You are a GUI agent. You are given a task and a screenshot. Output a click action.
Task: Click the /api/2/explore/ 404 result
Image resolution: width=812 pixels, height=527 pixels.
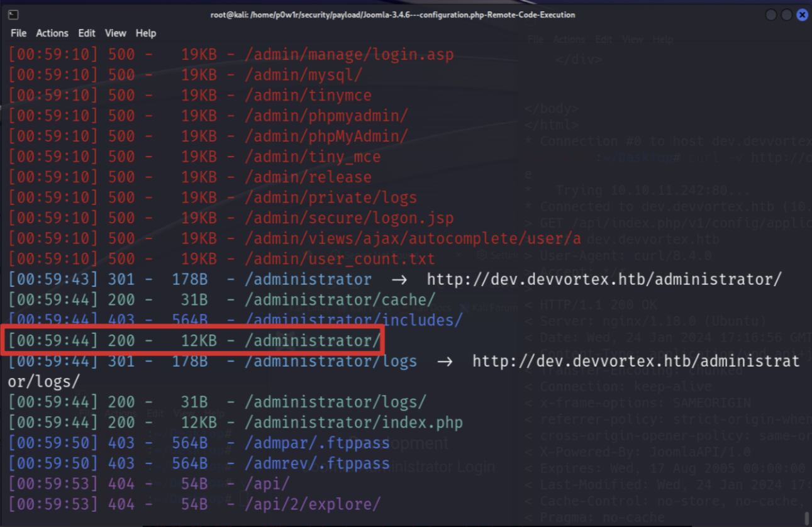click(313, 504)
